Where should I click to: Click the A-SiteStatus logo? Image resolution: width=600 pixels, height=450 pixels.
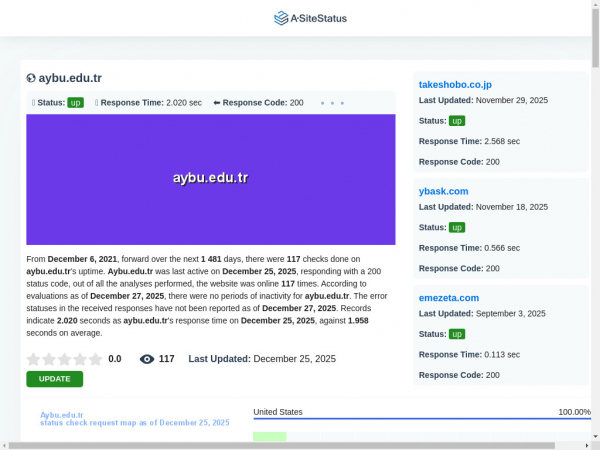pyautogui.click(x=310, y=18)
